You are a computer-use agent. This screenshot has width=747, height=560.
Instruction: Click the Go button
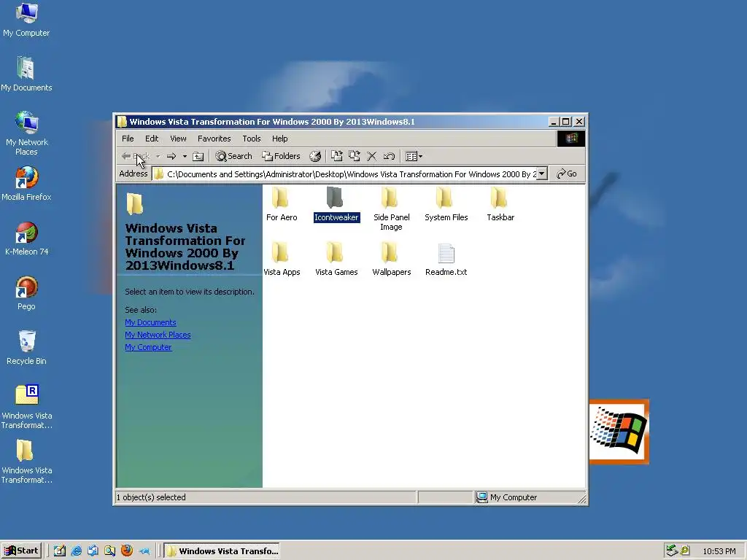click(567, 174)
